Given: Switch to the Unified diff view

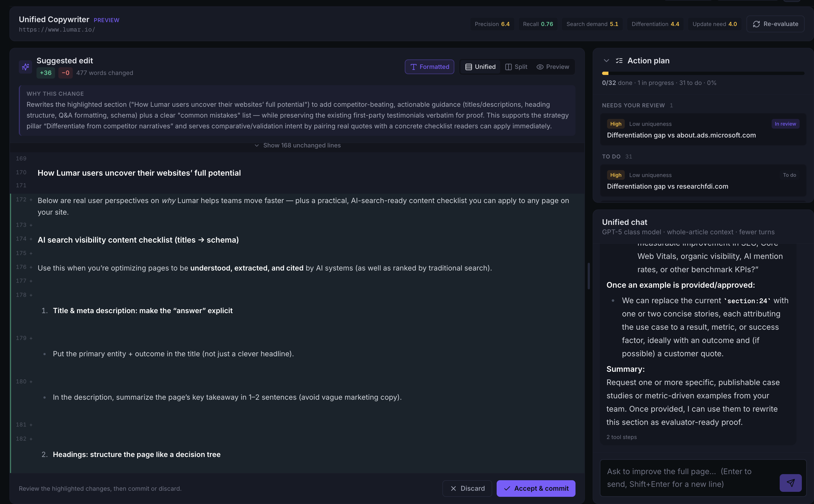Looking at the screenshot, I should click(x=480, y=67).
